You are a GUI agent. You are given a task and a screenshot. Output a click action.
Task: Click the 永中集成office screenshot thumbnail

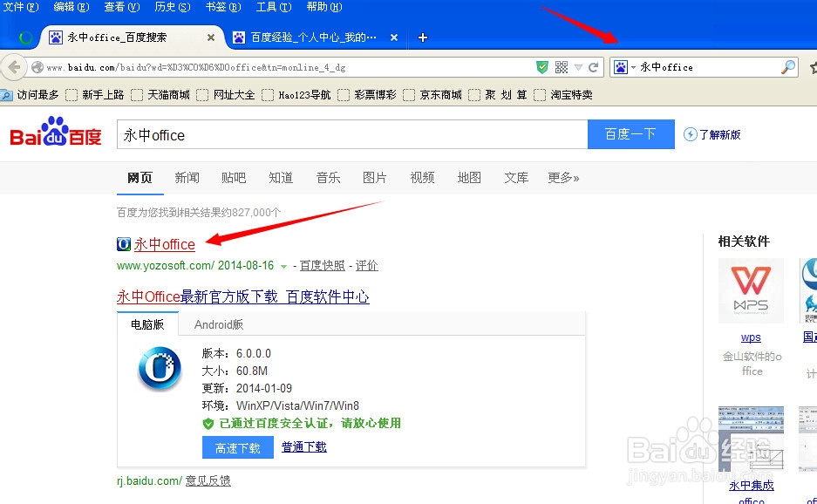[751, 439]
